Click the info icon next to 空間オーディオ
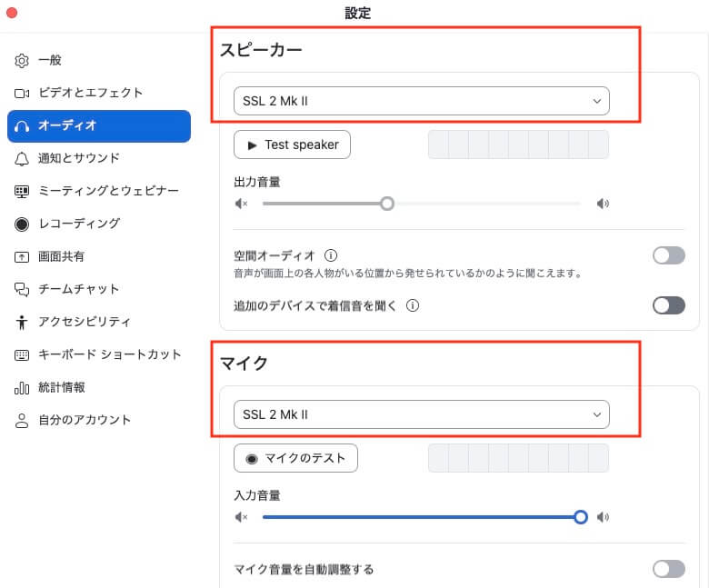 (331, 255)
